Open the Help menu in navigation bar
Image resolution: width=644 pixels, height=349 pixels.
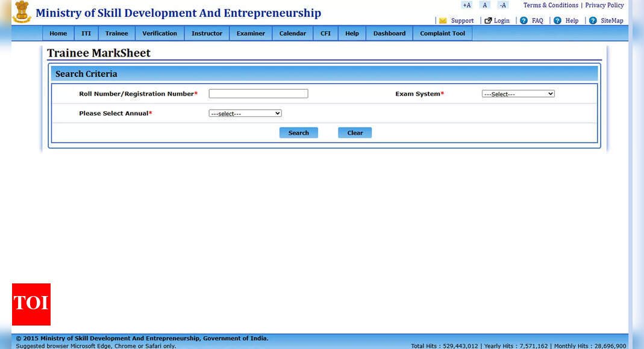click(352, 33)
